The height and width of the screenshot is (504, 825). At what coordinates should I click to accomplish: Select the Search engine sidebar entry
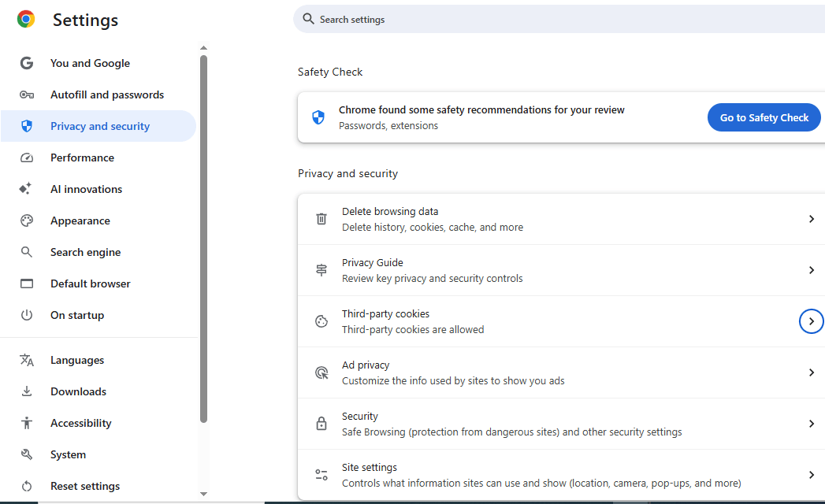(x=85, y=251)
